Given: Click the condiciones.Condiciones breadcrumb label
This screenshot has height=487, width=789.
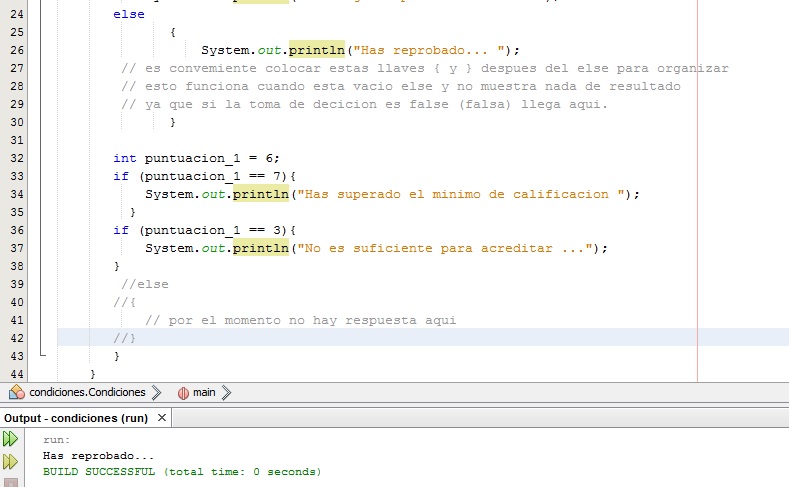Looking at the screenshot, I should tap(87, 392).
